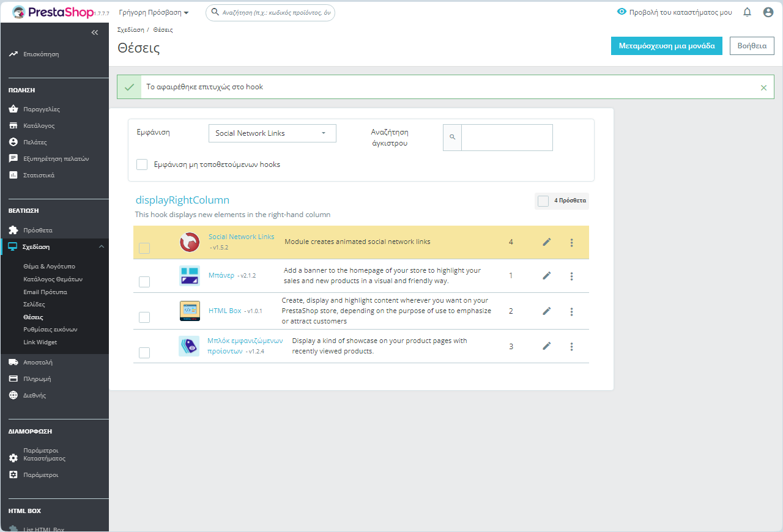This screenshot has height=532, width=783.
Task: Click the Διεθνής globe icon
Action: [x=13, y=395]
